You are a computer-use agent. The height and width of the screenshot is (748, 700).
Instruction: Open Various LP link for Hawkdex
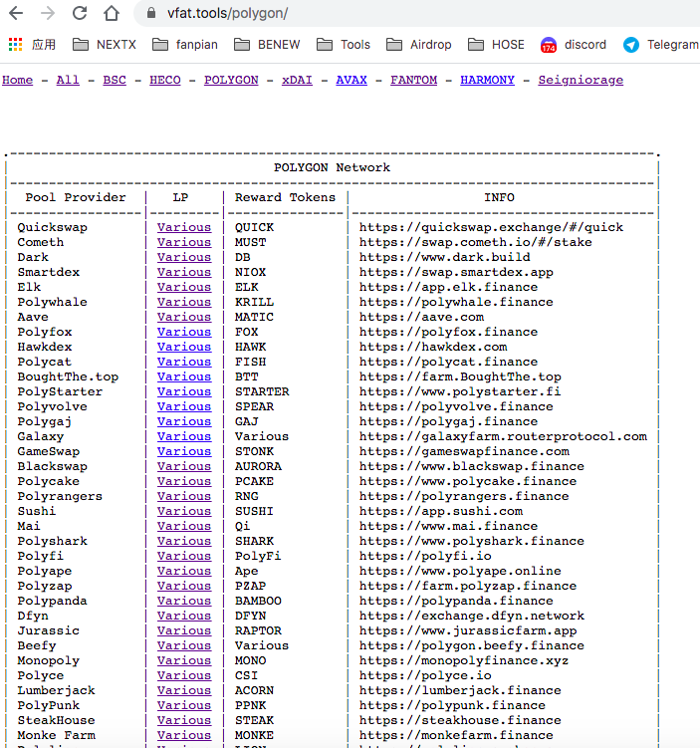tap(184, 347)
